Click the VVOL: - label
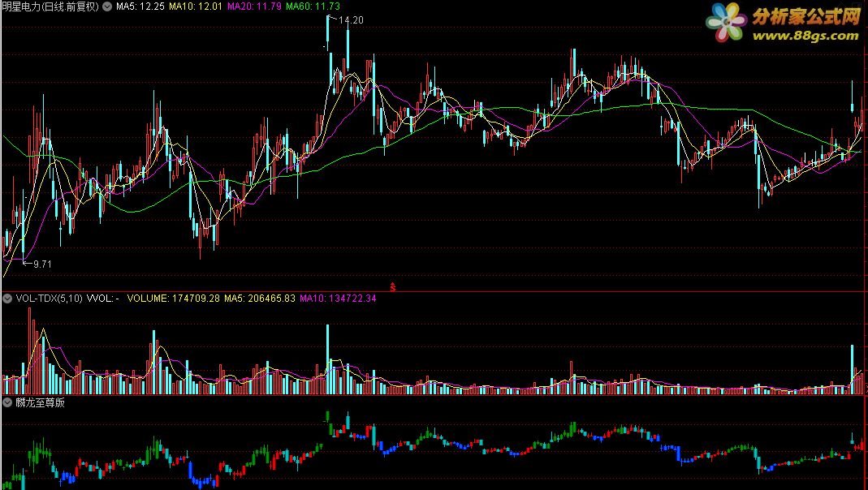The height and width of the screenshot is (490, 868). point(103,299)
